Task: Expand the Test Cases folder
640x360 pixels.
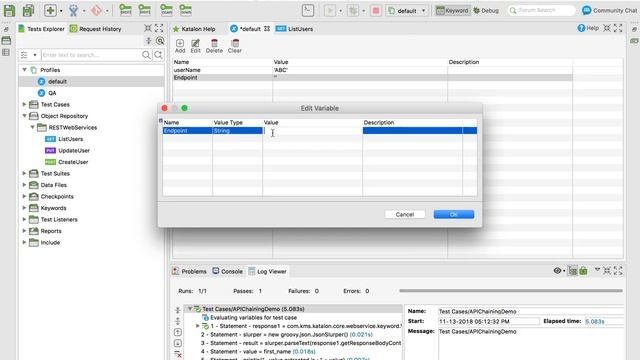Action: tap(24, 104)
